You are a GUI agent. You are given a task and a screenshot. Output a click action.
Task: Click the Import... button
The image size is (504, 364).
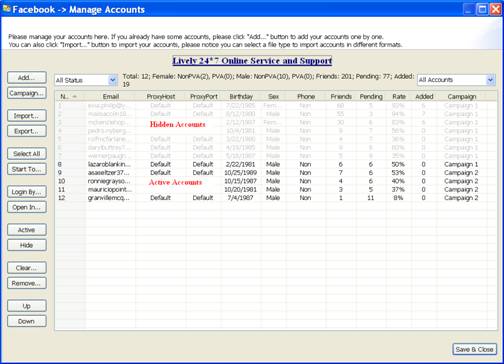27,116
